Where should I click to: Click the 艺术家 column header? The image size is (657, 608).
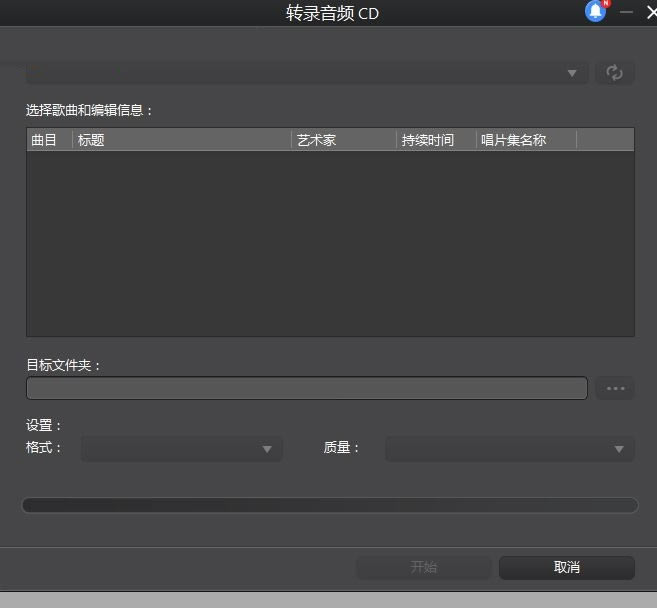344,140
